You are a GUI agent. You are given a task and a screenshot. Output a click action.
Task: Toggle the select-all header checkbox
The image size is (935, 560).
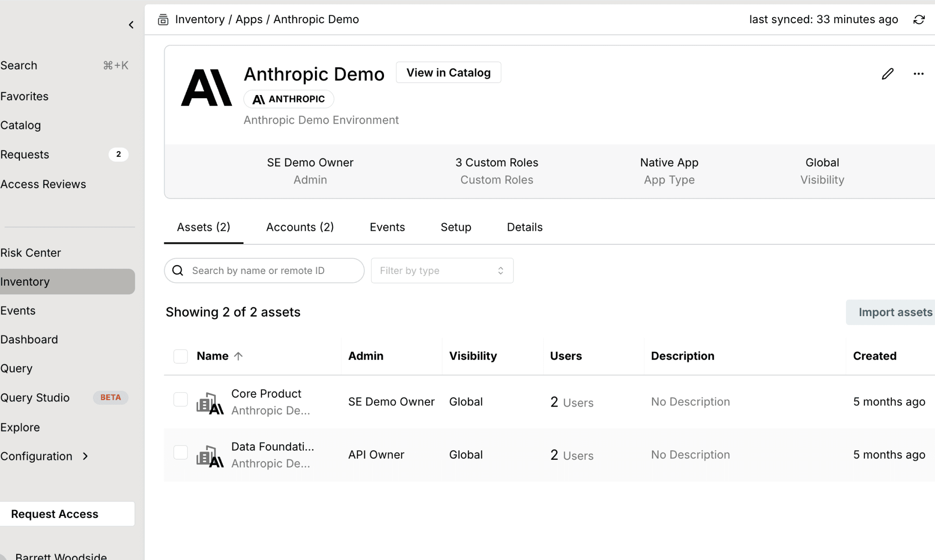point(180,356)
